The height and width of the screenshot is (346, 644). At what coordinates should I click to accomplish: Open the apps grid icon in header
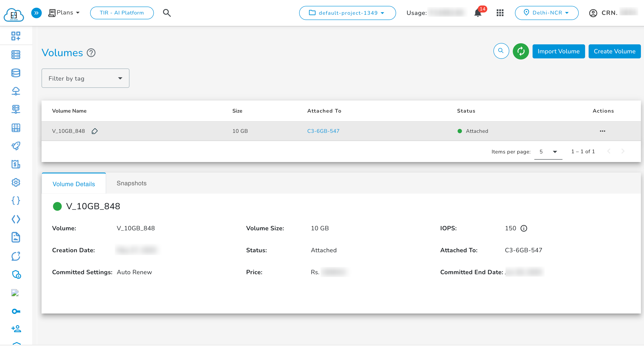tap(500, 13)
